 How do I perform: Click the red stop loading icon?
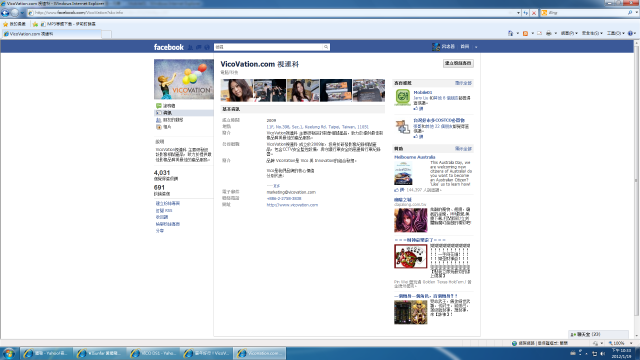[x=534, y=13]
